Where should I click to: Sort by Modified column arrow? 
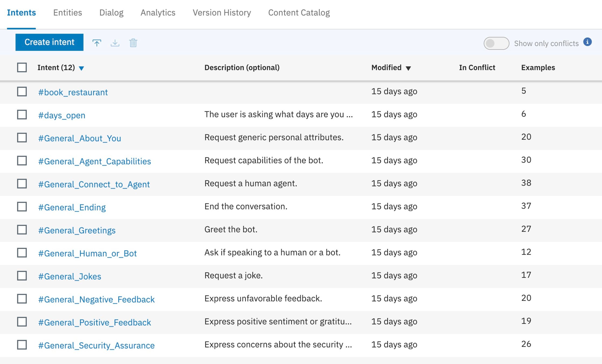coord(408,68)
